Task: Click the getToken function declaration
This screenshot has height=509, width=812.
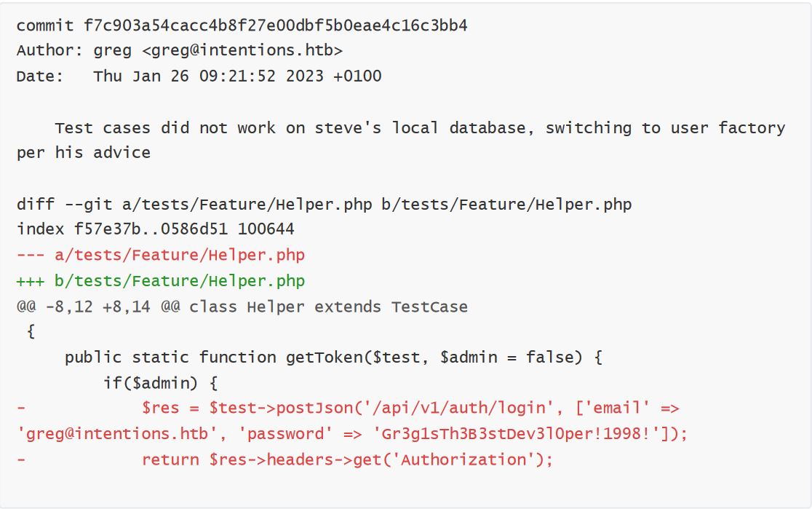Action: (333, 357)
